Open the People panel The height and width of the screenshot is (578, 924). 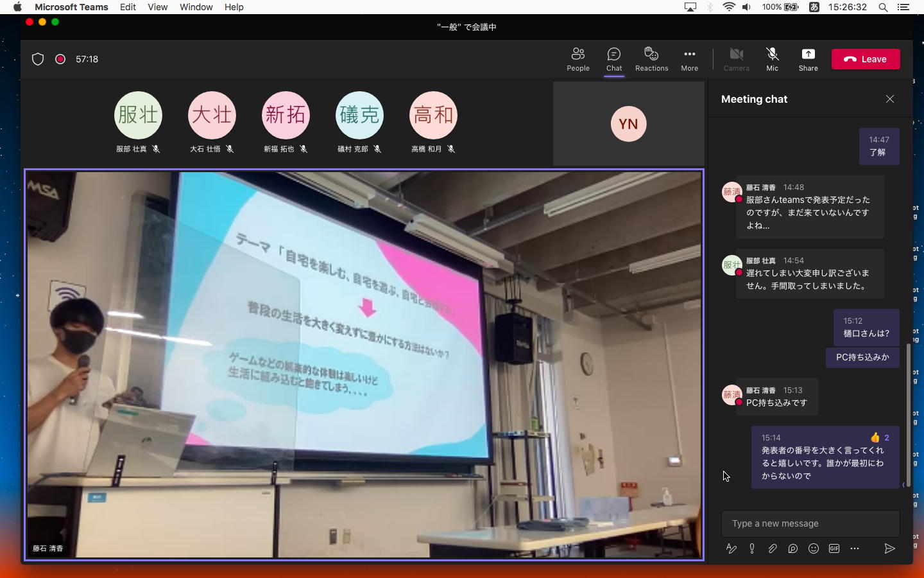point(577,59)
